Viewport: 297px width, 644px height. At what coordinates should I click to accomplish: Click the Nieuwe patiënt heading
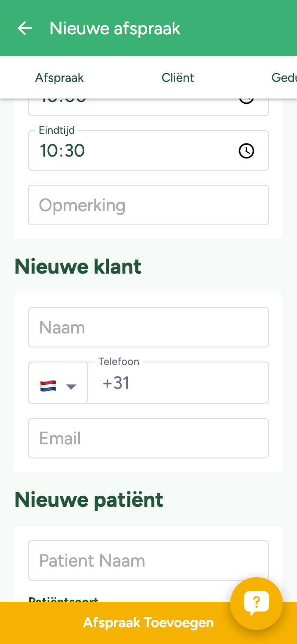[x=89, y=500]
